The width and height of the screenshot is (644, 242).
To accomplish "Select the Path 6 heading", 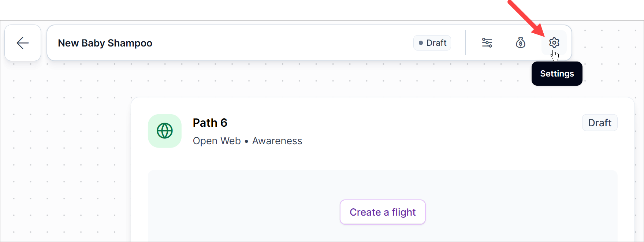I will 210,123.
